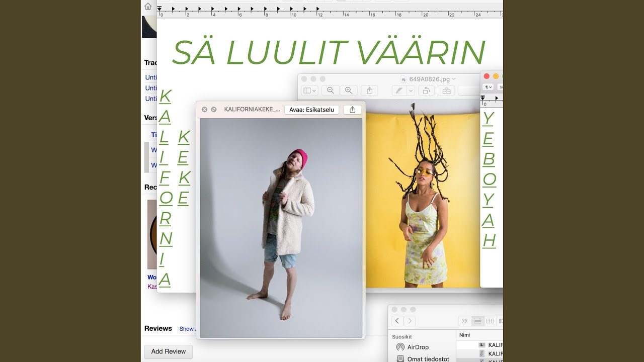Go forward in the Finder window
The image size is (644, 362).
coord(410,321)
